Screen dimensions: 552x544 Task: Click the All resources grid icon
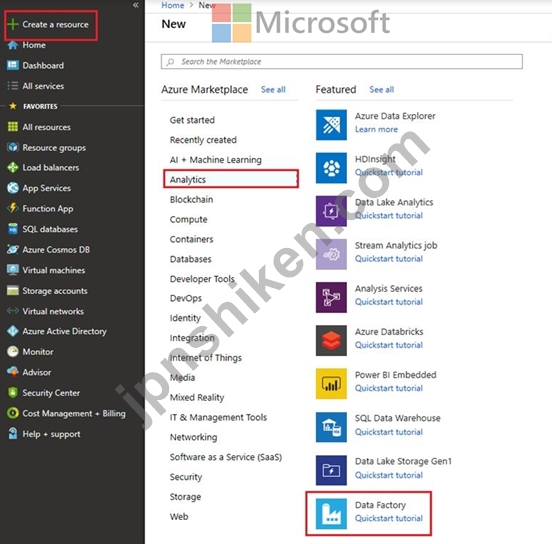coord(13,127)
